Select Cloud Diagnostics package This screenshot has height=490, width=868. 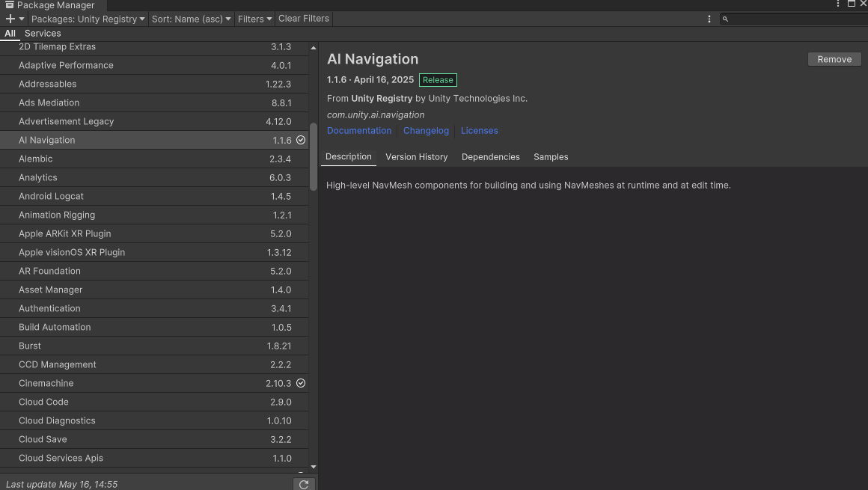tap(154, 420)
